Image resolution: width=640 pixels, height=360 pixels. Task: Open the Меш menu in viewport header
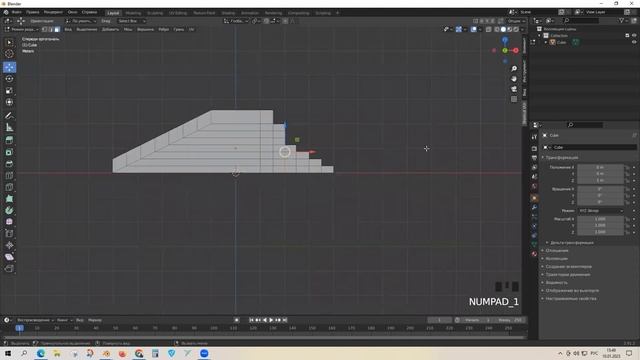point(128,29)
